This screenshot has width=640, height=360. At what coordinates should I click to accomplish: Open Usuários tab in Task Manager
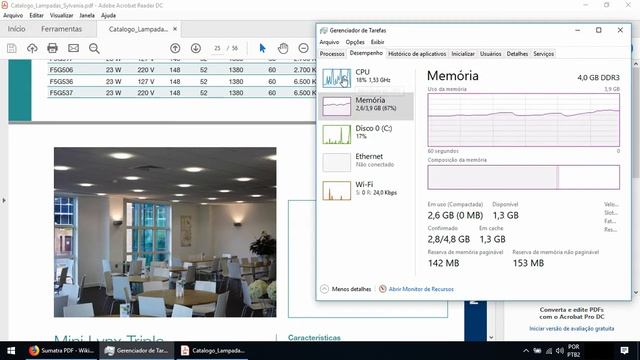491,54
